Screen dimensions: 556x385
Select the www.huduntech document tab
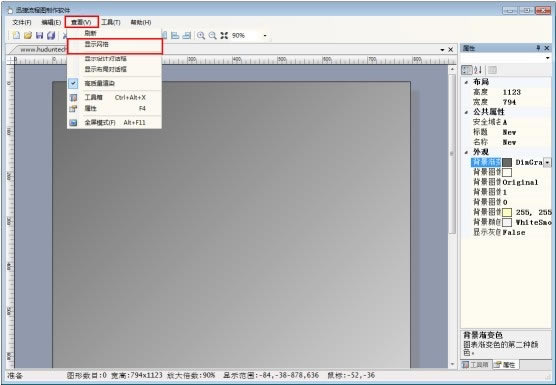(x=42, y=50)
